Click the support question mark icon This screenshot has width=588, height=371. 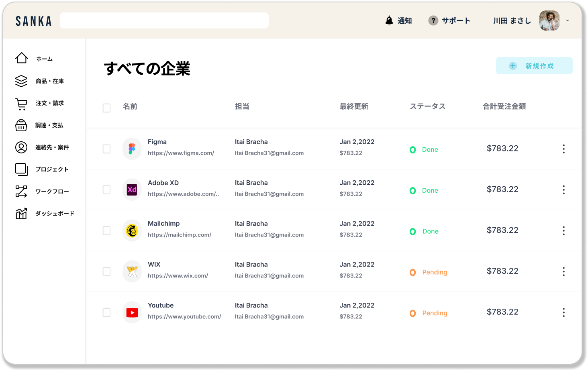(433, 20)
